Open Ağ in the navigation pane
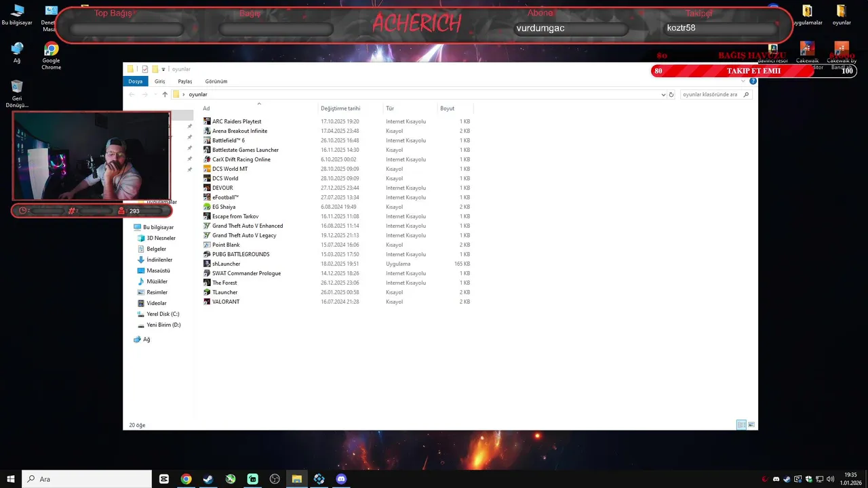868x488 pixels. 142,340
